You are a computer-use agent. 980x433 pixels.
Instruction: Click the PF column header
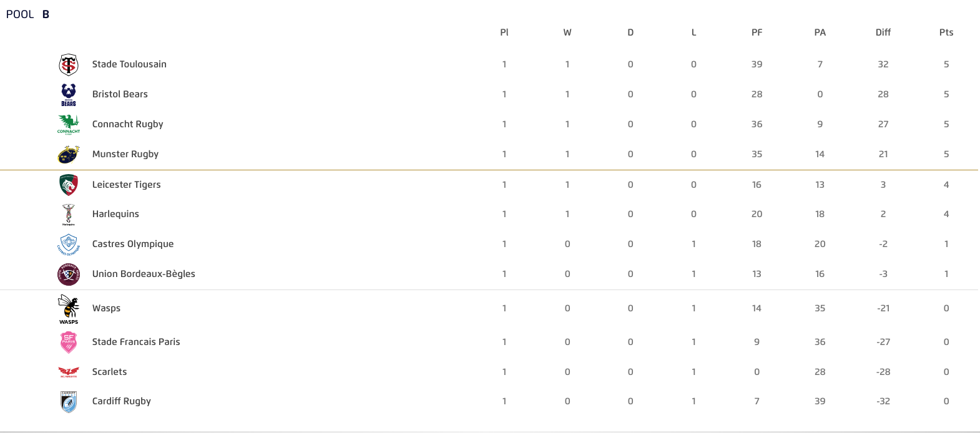[x=757, y=32]
